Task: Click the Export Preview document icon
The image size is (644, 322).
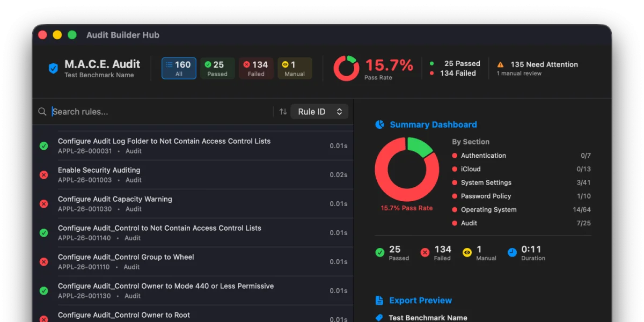Action: pos(379,300)
